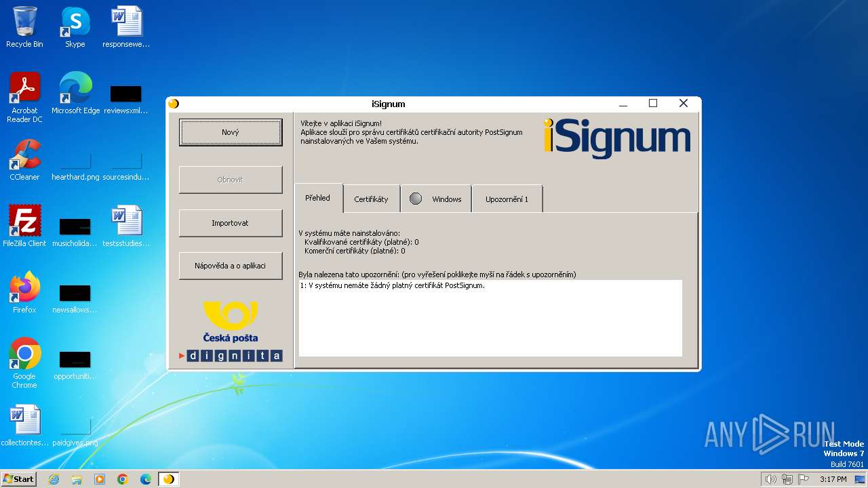This screenshot has width=868, height=488.
Task: Open the Windows Start menu
Action: pos(18,479)
